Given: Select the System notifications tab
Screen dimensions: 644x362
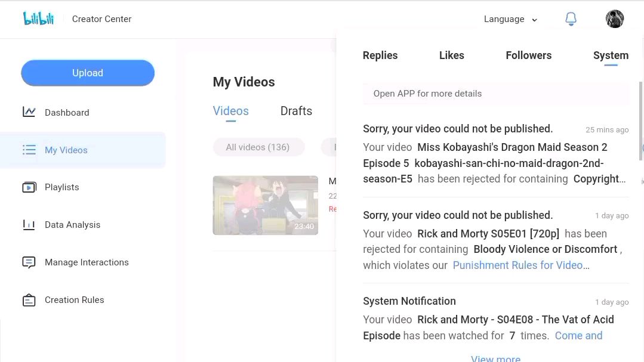Looking at the screenshot, I should coord(611,55).
